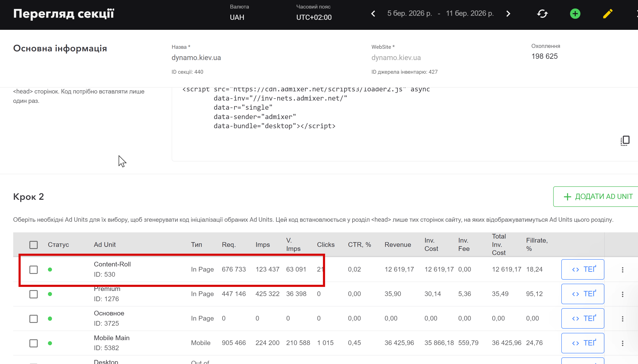Click the dynamo.kiev.ua WebSite field

pyautogui.click(x=396, y=58)
